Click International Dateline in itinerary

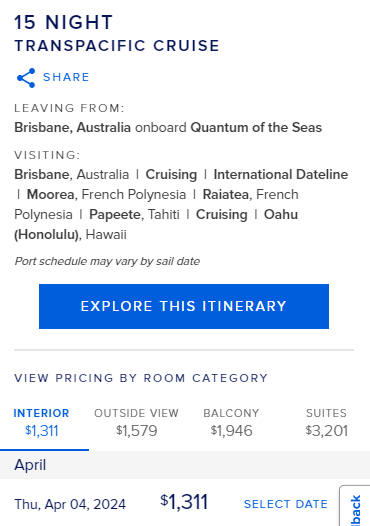(x=281, y=174)
